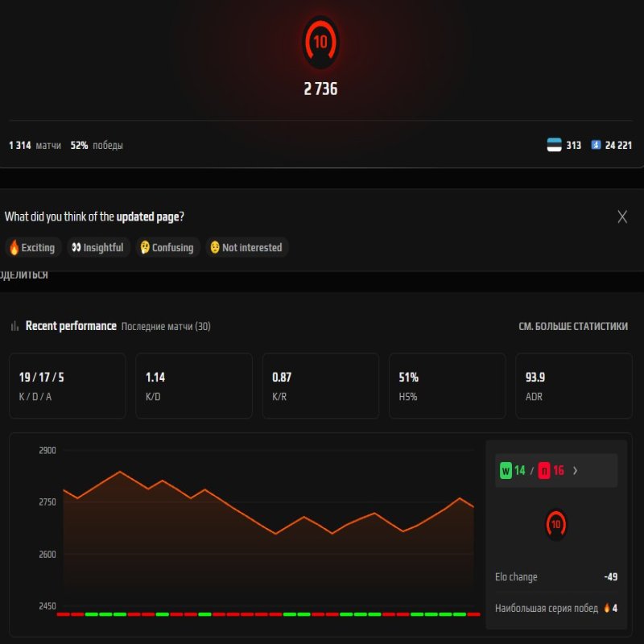Select the fire emoji on Exciting feedback option
The height and width of the screenshot is (644, 644).
(x=14, y=247)
